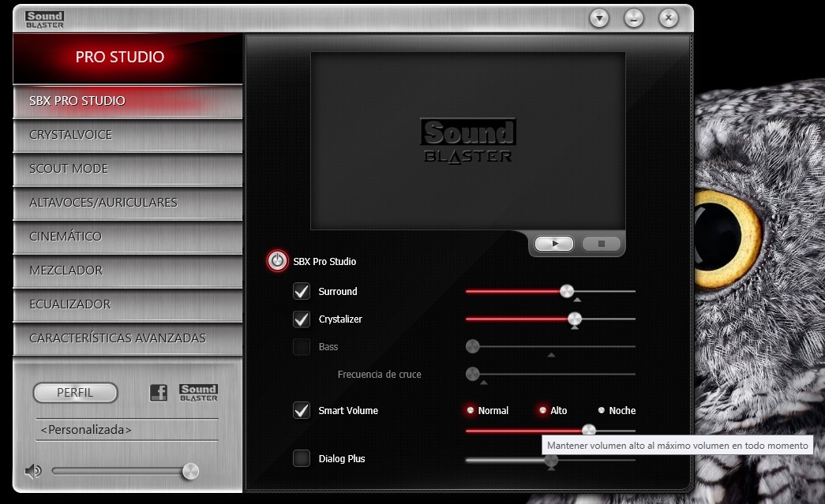Viewport: 825px width, 504px height.
Task: Toggle the SBX Pro Studio power button
Action: [277, 260]
